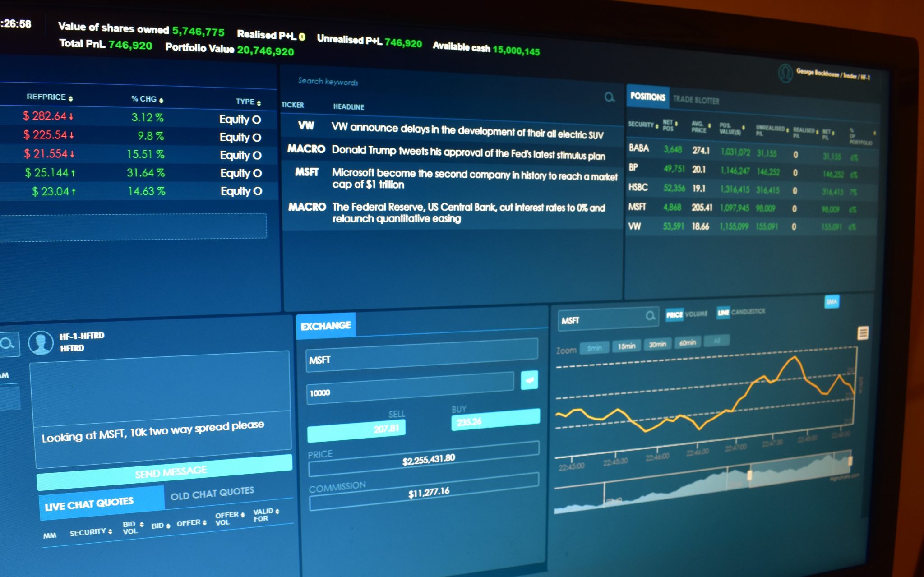This screenshot has height=577, width=924.
Task: Open the LIVE CHAT QUOTES tab
Action: [x=101, y=503]
